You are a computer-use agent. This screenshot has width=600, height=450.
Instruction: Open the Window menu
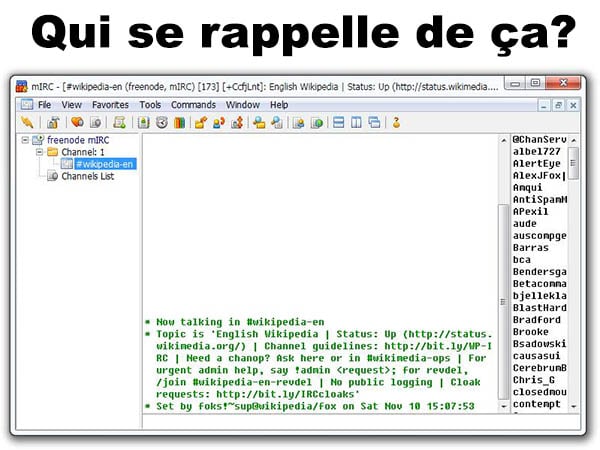tap(243, 104)
